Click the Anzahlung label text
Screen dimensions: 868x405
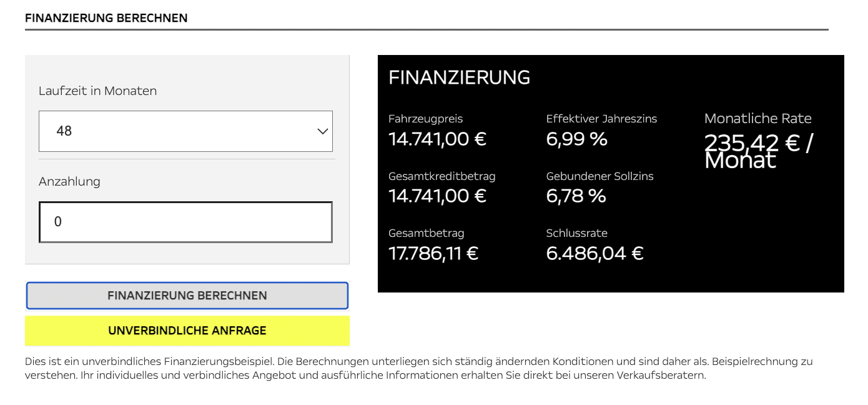(x=69, y=181)
